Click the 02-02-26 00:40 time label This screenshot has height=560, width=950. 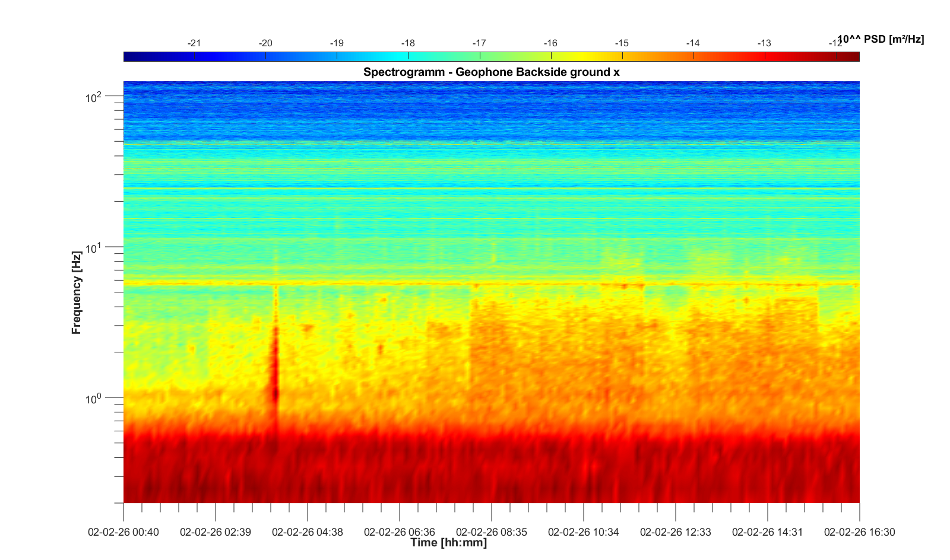(123, 532)
